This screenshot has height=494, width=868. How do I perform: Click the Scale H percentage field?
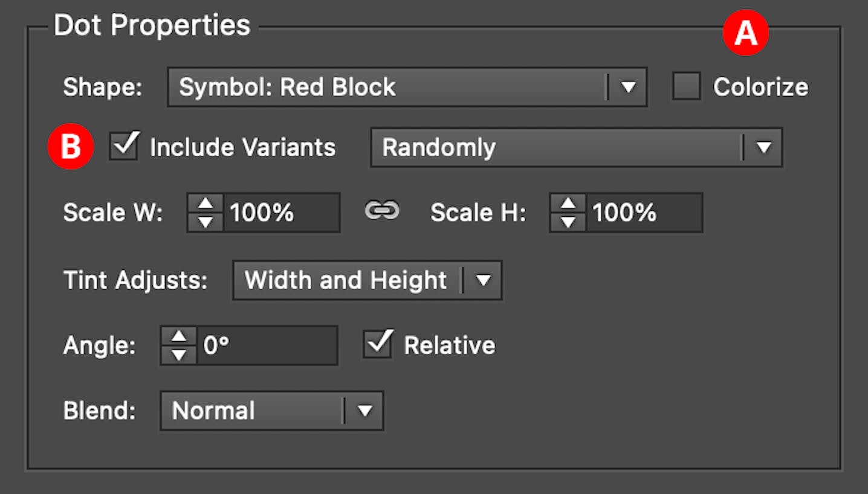click(643, 213)
